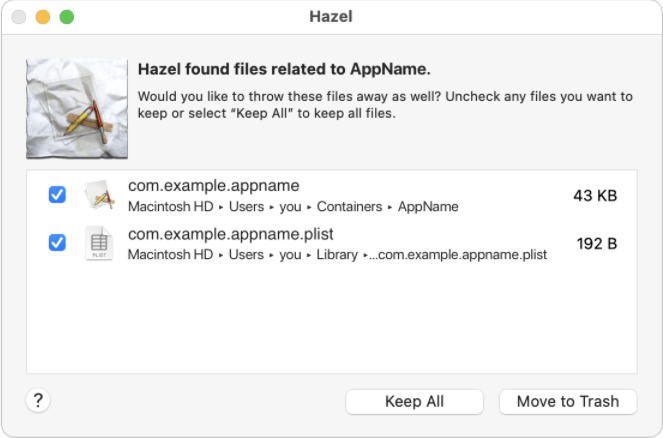The width and height of the screenshot is (663, 438).
Task: Click the 43 KB file size
Action: pos(595,195)
